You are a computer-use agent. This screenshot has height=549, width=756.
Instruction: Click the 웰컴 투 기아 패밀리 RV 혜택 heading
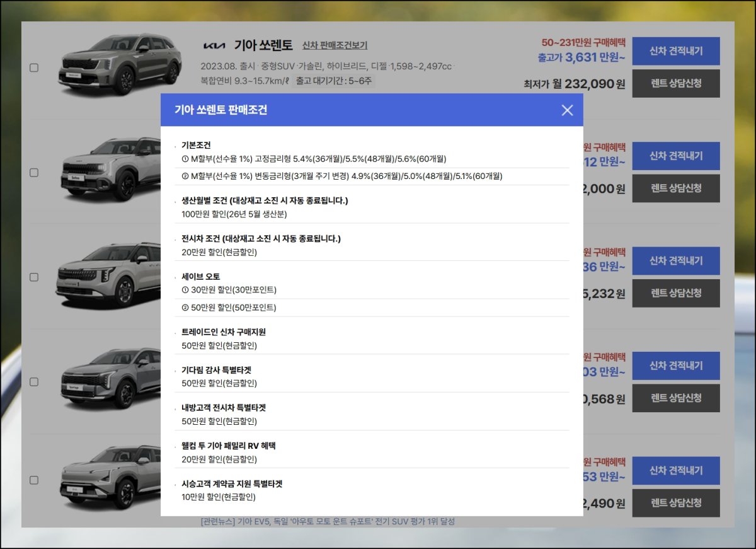point(229,446)
